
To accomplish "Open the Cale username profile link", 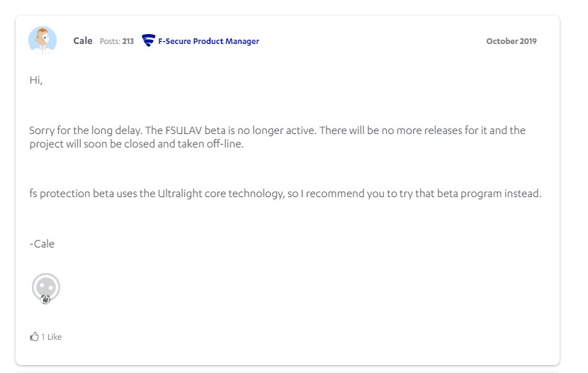I will (83, 41).
